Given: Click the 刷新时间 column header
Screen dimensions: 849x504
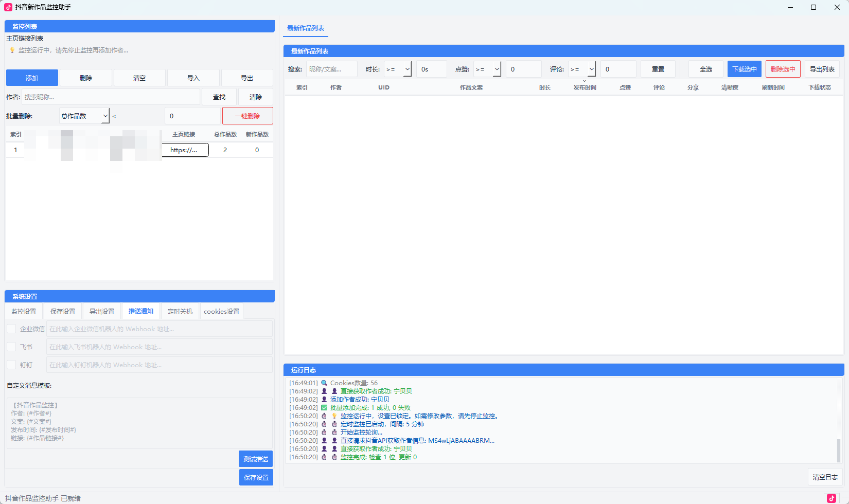Looking at the screenshot, I should (773, 87).
